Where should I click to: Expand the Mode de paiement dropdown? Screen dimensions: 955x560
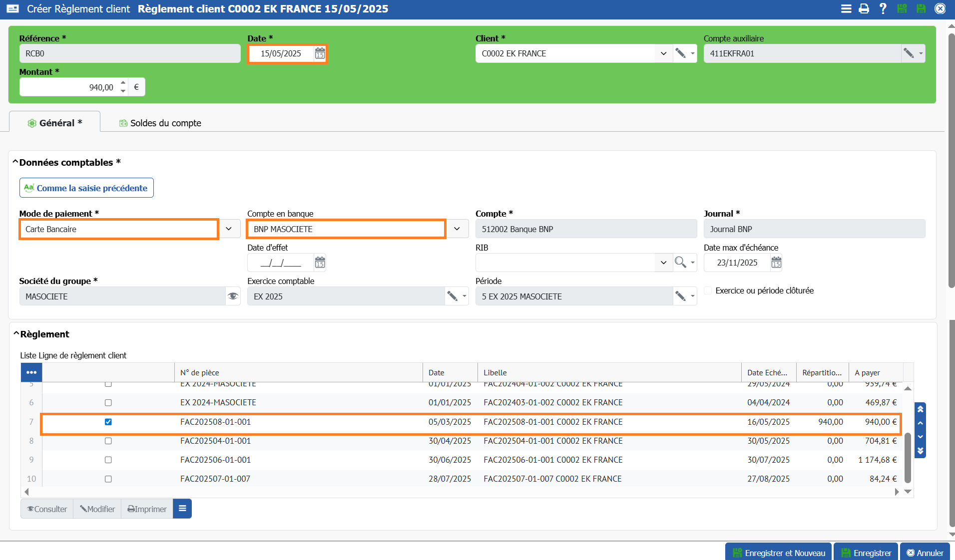tap(229, 229)
